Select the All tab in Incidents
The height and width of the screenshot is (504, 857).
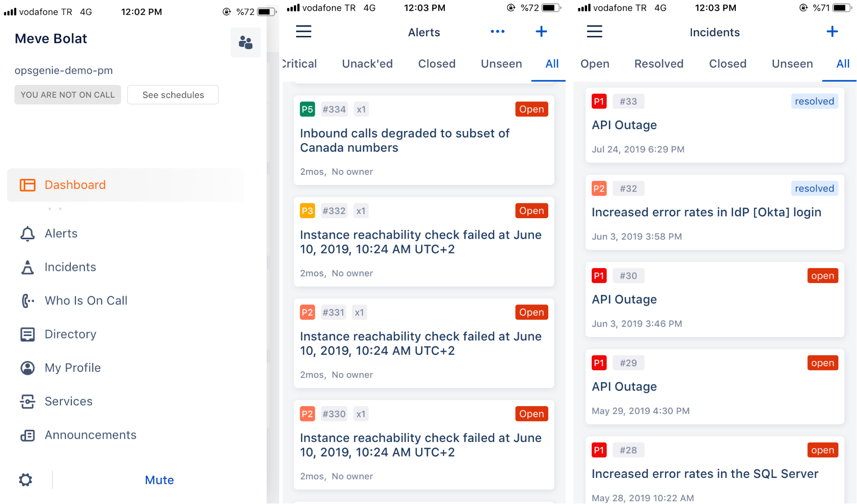(843, 64)
